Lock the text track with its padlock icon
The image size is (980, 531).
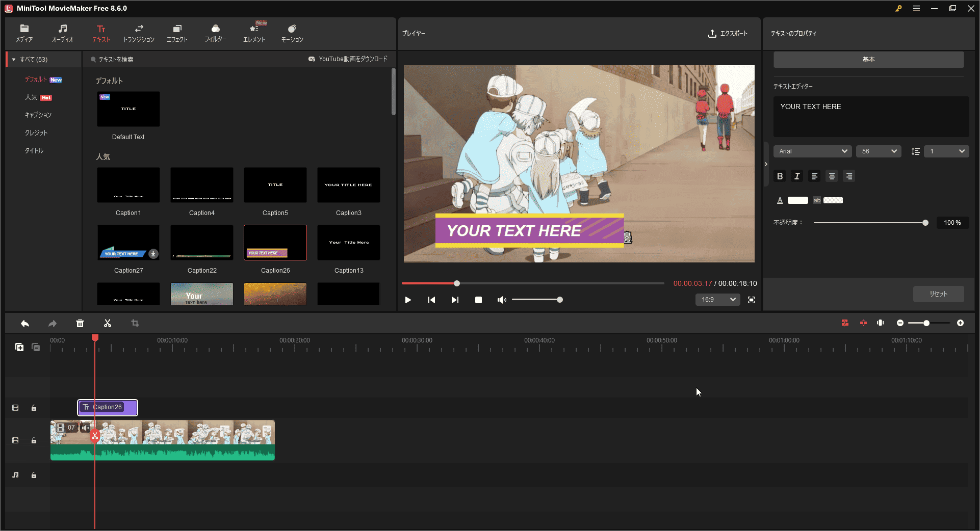[34, 408]
